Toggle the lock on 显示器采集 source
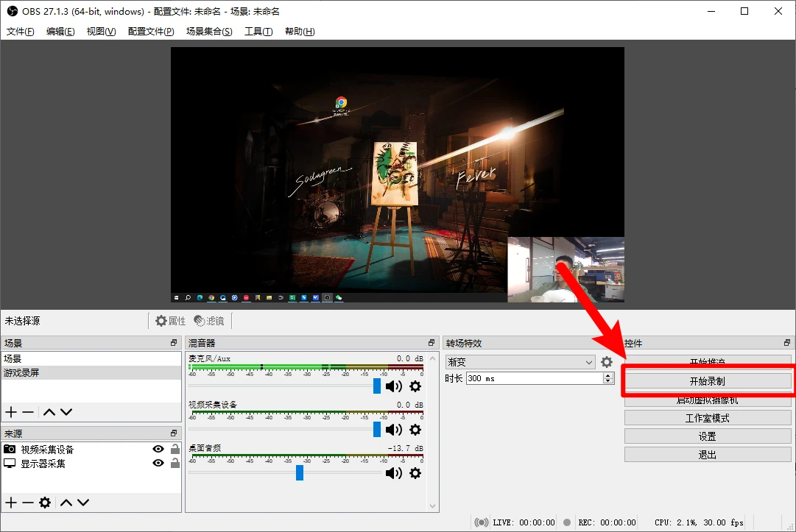Viewport: 796px width, 532px height. 175,463
